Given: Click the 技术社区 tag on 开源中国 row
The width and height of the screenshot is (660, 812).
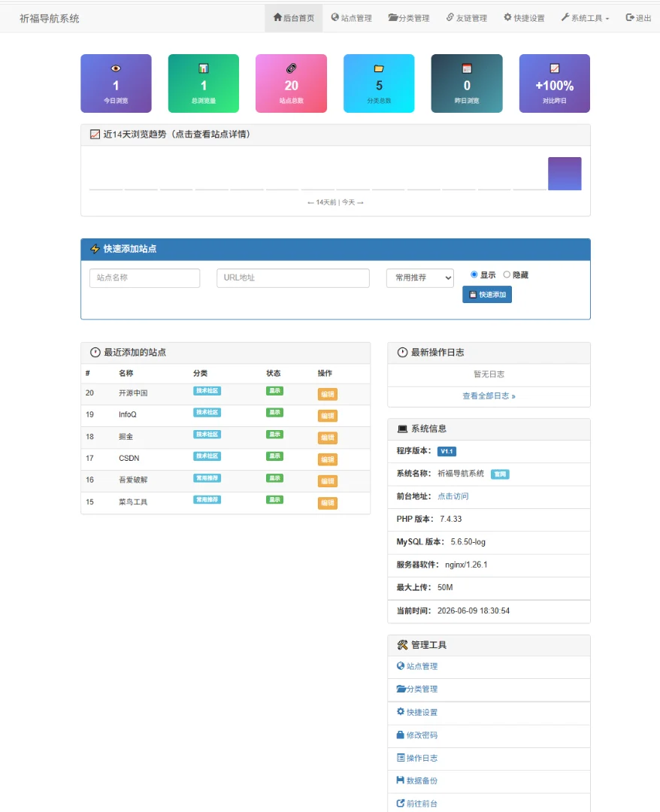Looking at the screenshot, I should [207, 391].
